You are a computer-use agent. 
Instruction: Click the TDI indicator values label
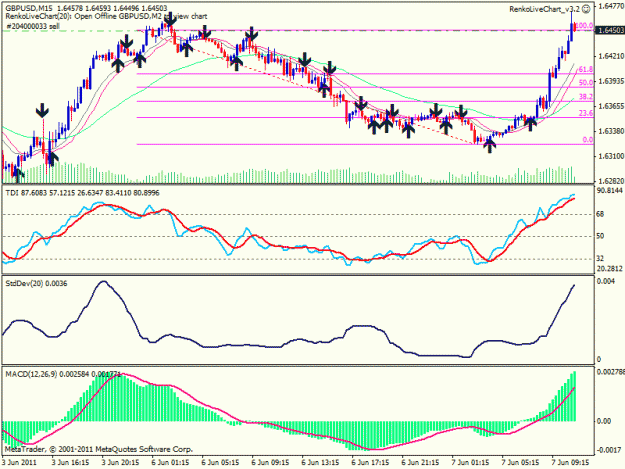[x=82, y=193]
